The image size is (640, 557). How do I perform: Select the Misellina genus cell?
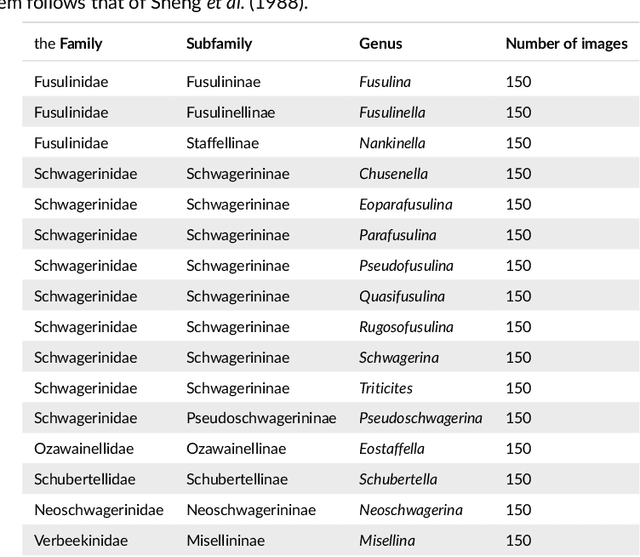click(387, 540)
